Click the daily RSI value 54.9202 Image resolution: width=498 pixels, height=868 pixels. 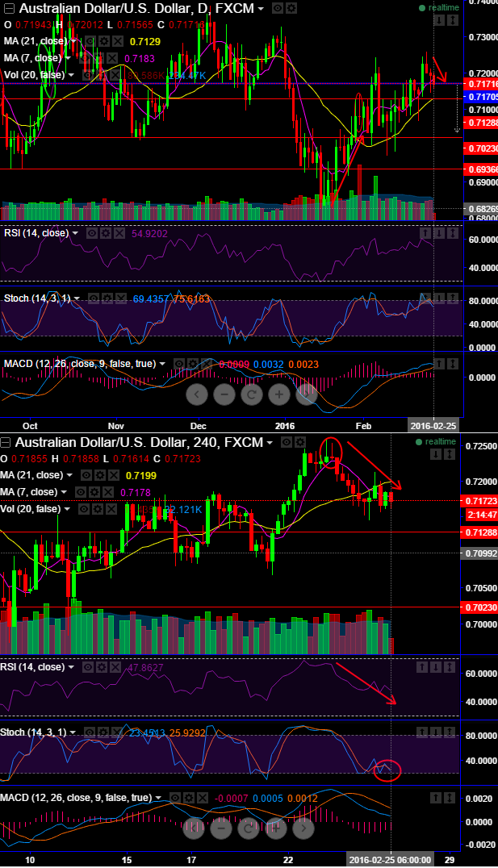point(149,234)
